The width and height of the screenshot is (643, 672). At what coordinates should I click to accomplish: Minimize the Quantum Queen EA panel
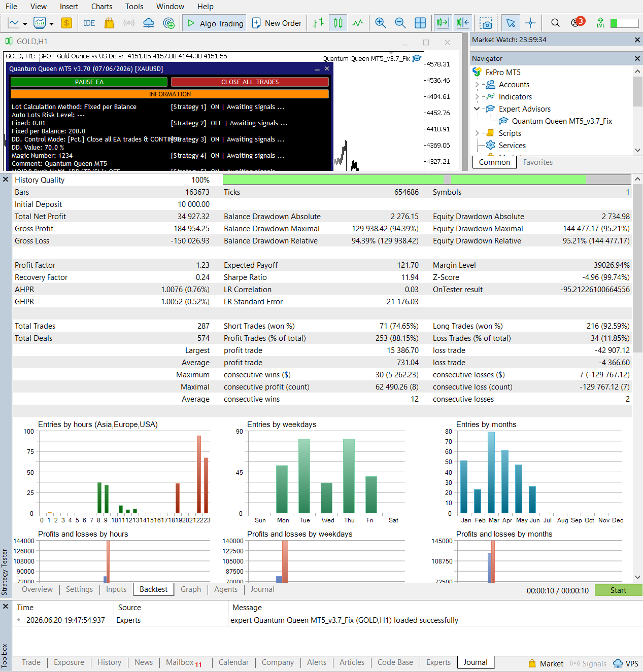click(317, 69)
